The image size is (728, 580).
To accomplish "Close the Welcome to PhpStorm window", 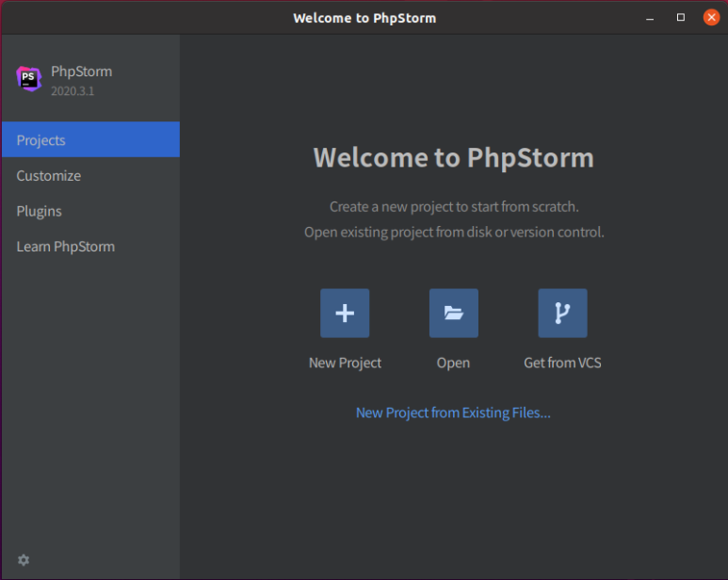I will (x=711, y=18).
